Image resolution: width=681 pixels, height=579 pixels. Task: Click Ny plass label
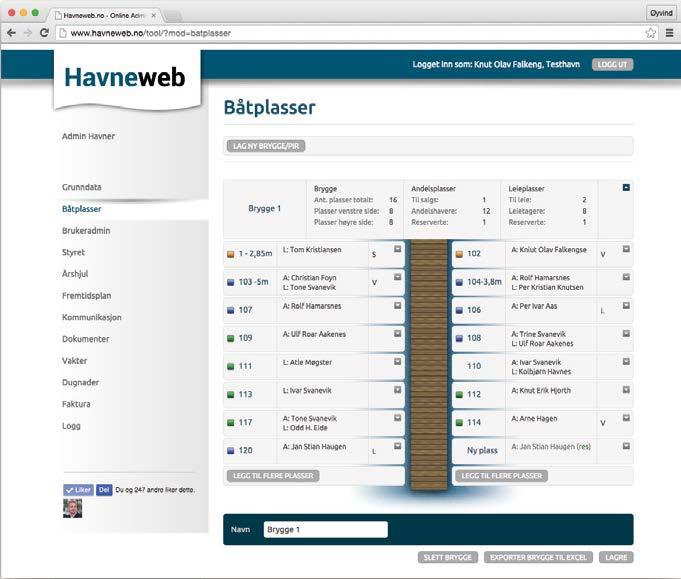pos(482,450)
